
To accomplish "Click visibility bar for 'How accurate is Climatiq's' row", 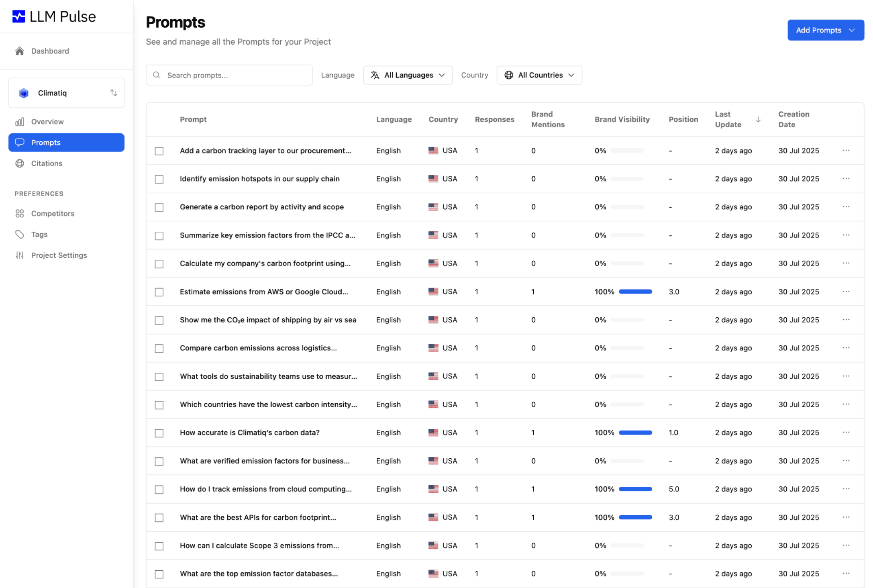I will (x=635, y=433).
